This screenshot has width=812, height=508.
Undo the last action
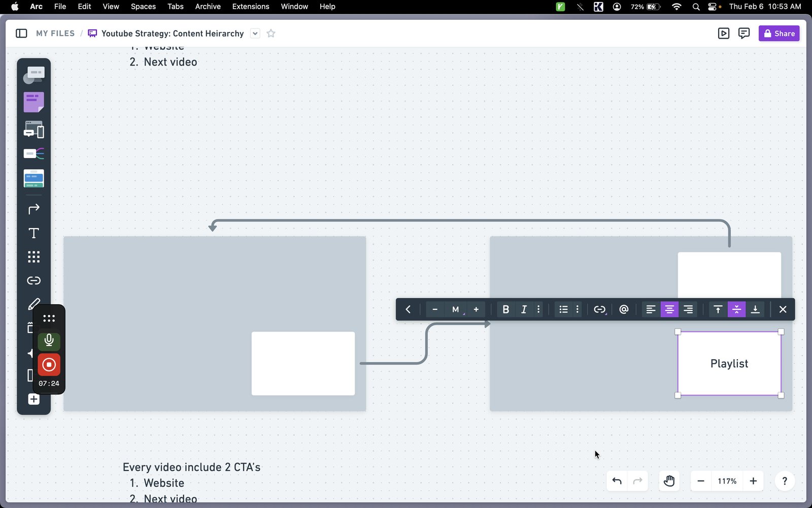point(617,481)
